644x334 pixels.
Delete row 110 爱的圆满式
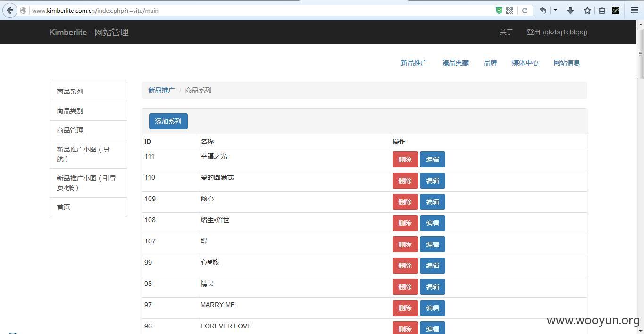tap(405, 181)
